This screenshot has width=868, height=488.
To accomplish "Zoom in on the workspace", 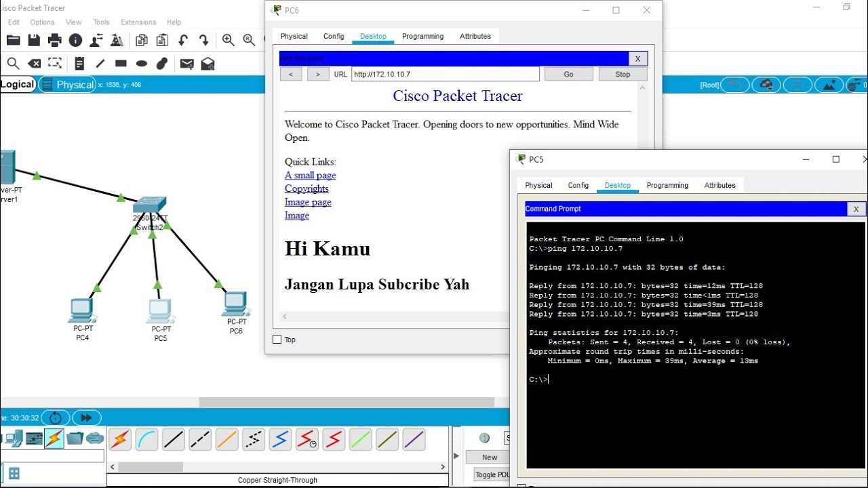I will [229, 41].
